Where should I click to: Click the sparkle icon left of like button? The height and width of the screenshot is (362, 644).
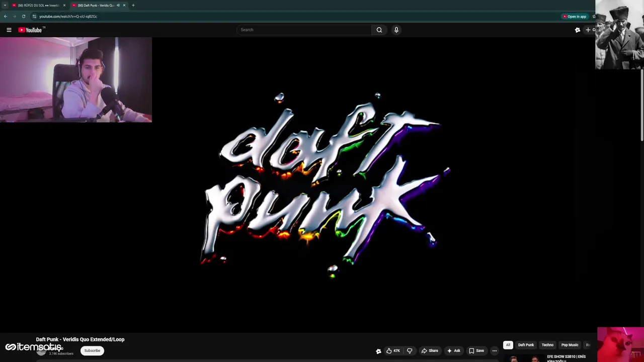(378, 351)
